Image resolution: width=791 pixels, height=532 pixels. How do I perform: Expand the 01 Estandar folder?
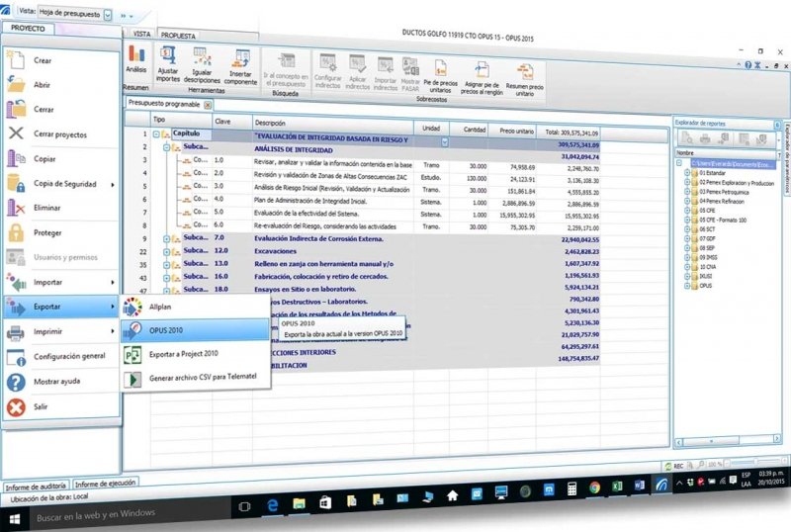(x=686, y=173)
